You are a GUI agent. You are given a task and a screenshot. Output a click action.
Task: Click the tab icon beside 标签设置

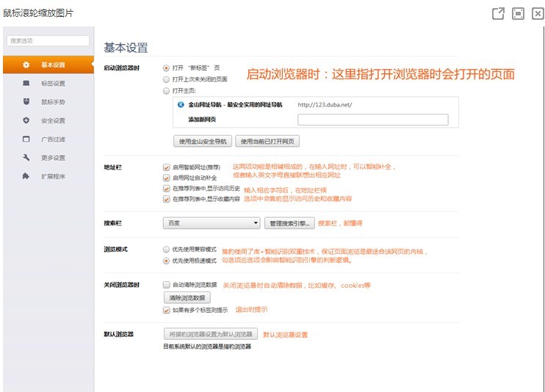click(x=26, y=84)
